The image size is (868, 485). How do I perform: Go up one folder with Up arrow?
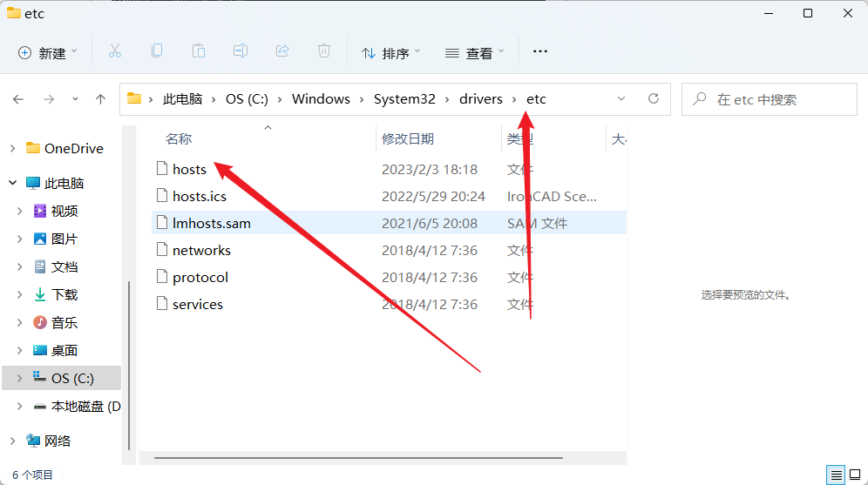[x=101, y=99]
